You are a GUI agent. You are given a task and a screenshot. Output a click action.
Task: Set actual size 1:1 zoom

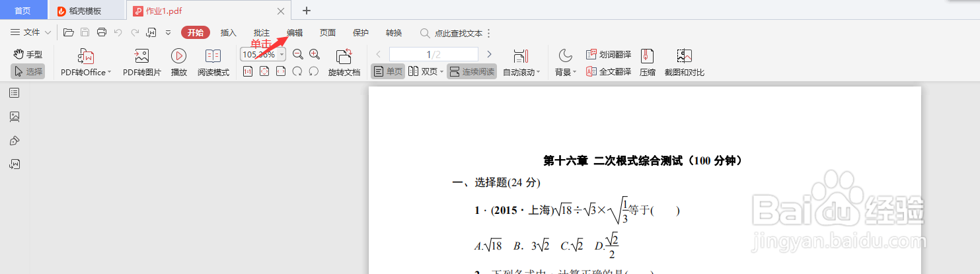coord(248,71)
